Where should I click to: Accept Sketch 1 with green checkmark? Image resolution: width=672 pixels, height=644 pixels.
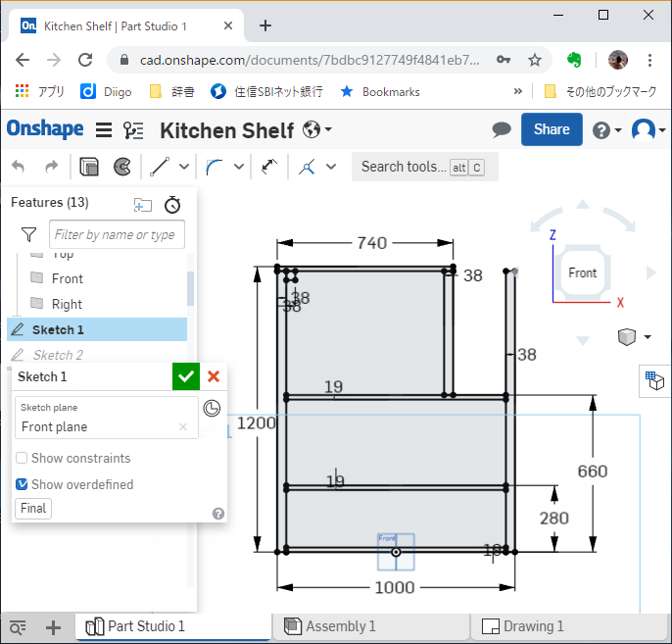[186, 376]
